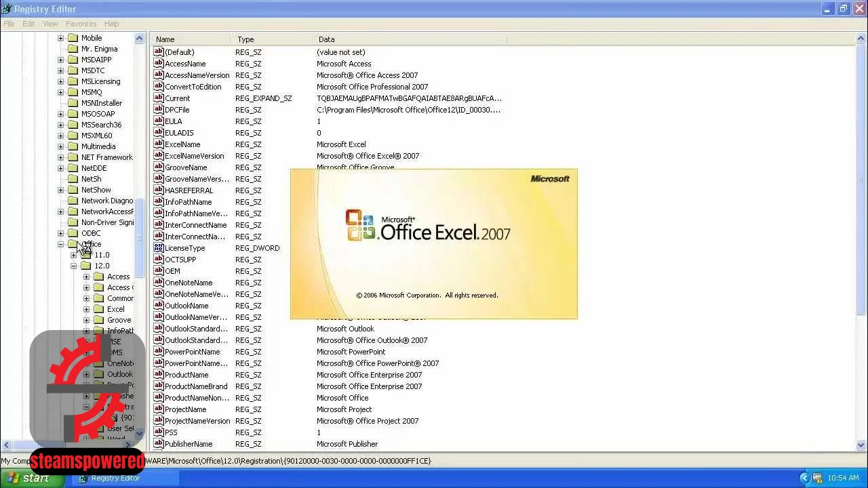Select the MSDTC tree item
The image size is (868, 488).
coord(93,70)
